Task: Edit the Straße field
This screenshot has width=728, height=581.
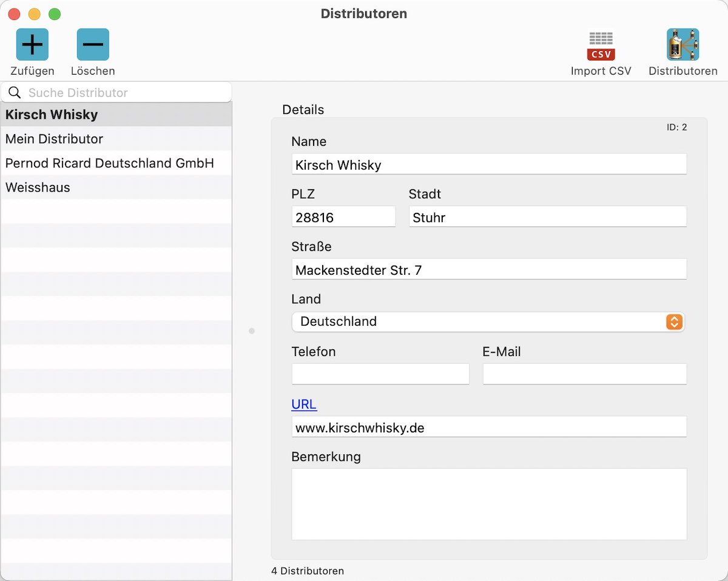Action: point(489,269)
